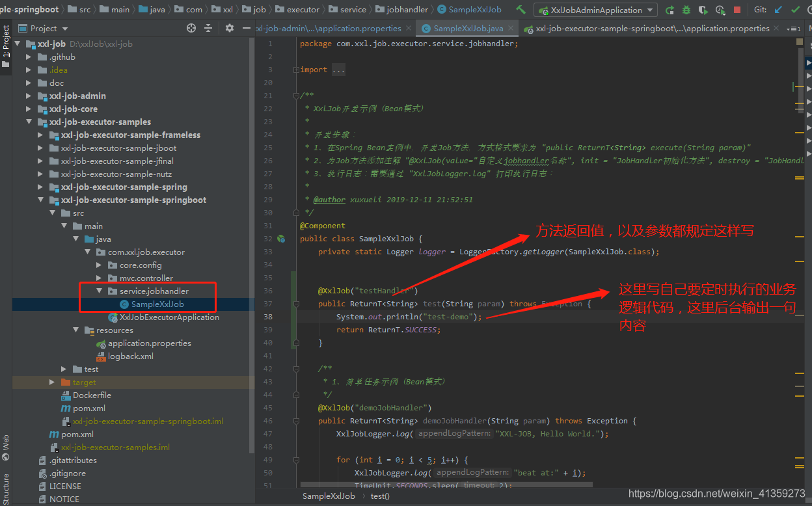Click the Build project hammer icon

click(x=521, y=10)
